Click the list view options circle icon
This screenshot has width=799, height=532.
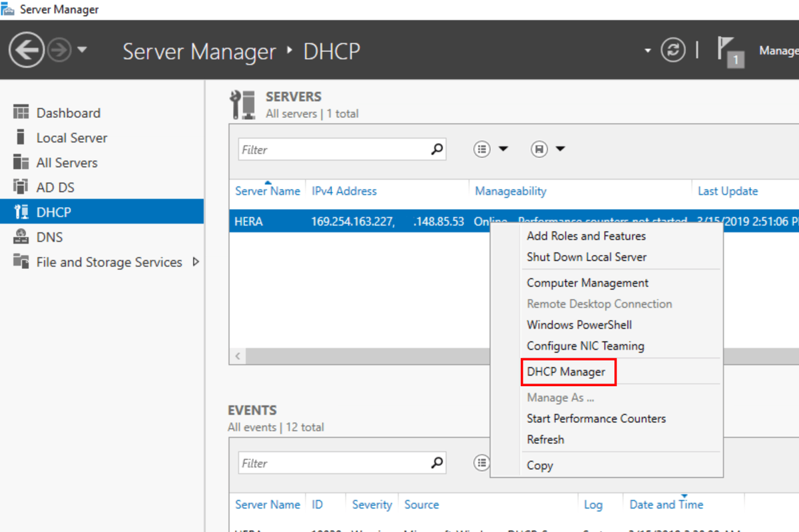coord(481,149)
